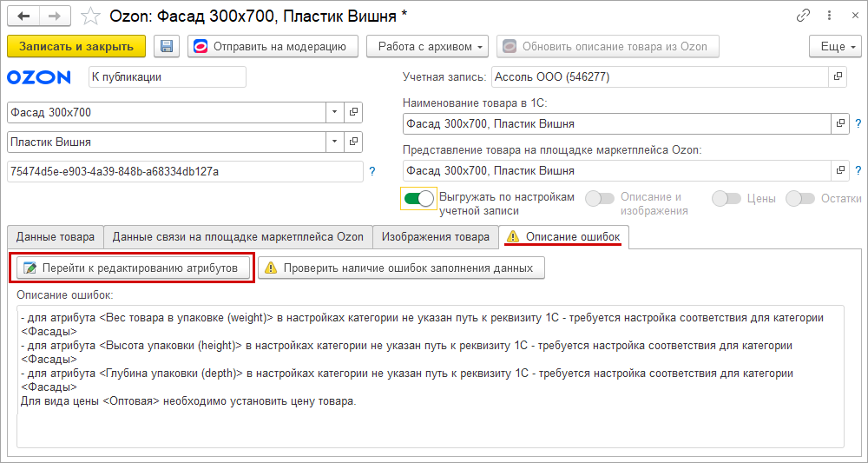The height and width of the screenshot is (463, 868).
Task: Open the Еще menu
Action: (835, 47)
